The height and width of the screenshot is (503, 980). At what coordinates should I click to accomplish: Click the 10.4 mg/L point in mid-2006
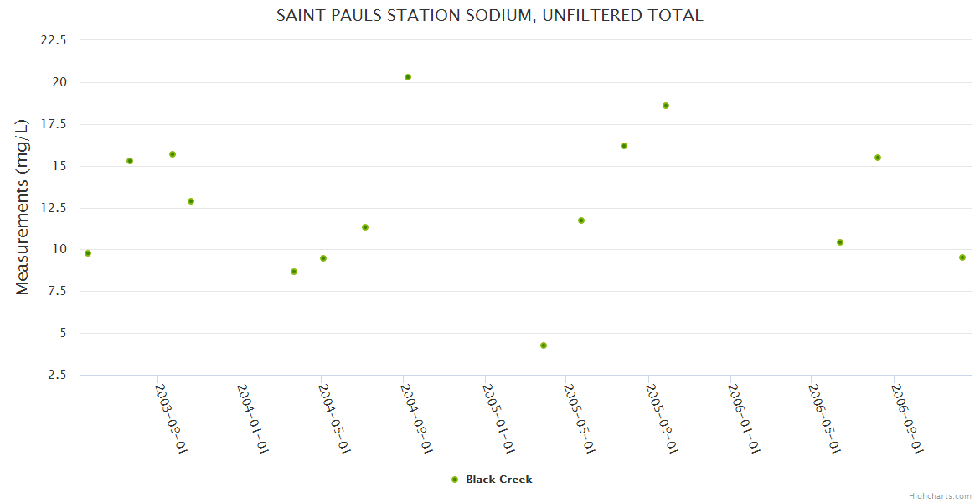pyautogui.click(x=840, y=242)
